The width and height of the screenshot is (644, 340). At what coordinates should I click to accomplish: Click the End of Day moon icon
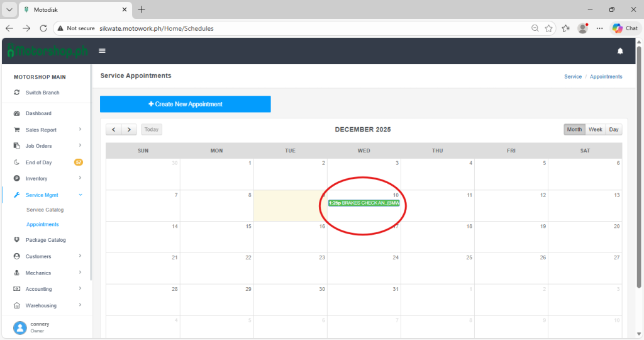(17, 162)
